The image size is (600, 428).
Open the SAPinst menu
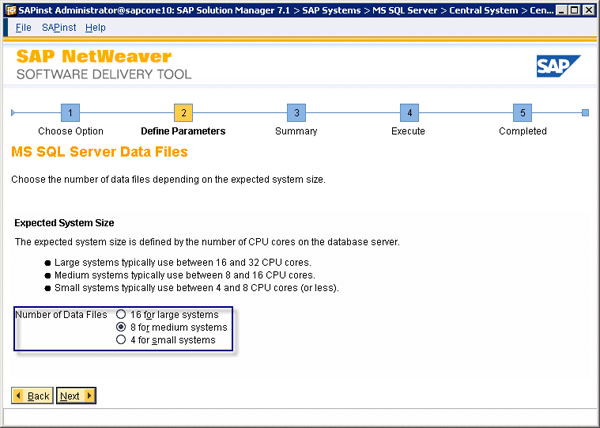[58, 27]
